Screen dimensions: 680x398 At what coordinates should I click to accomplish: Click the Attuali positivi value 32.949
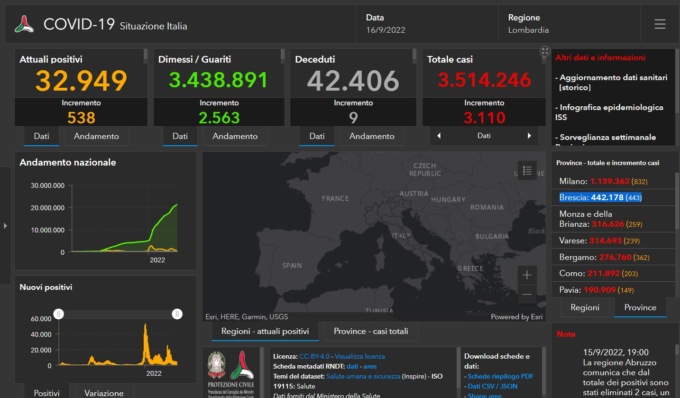tap(81, 81)
